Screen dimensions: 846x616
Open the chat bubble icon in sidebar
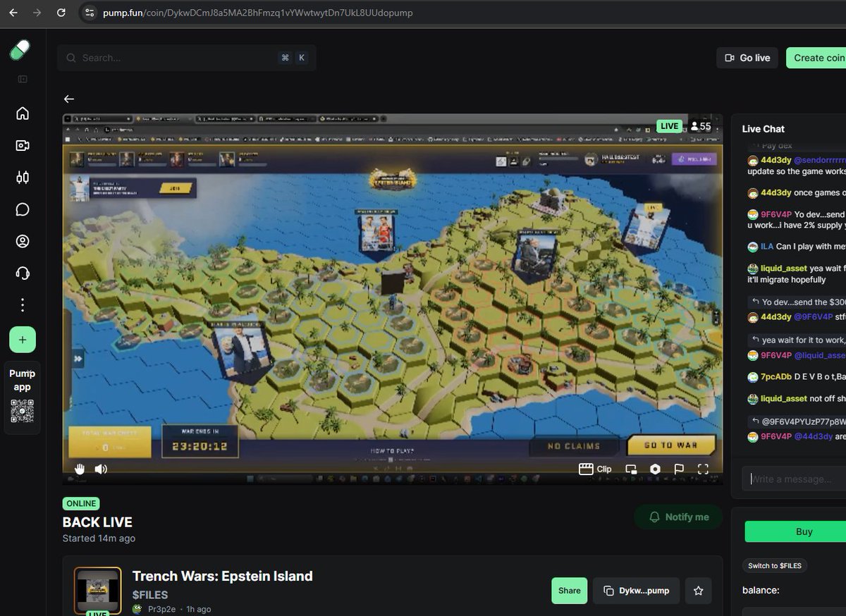22,209
